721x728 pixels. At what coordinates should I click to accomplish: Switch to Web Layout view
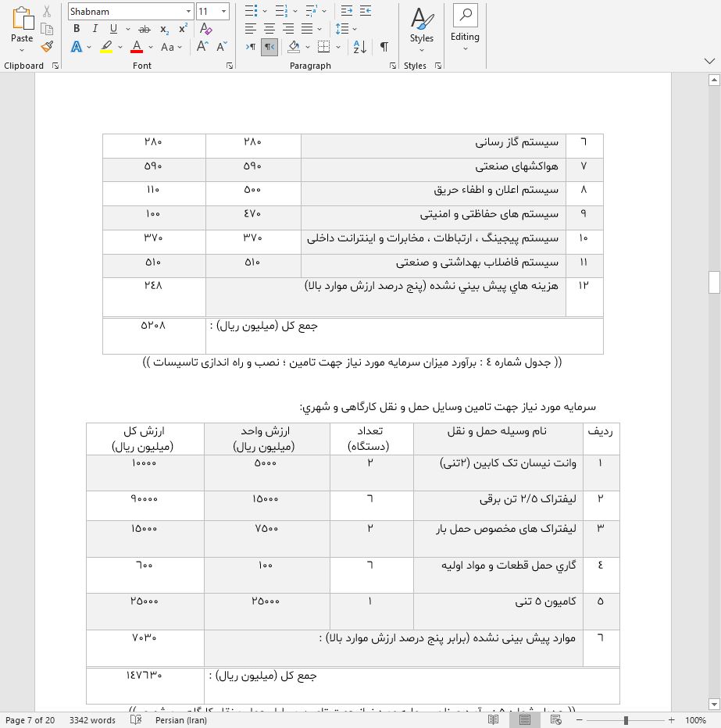pyautogui.click(x=555, y=719)
